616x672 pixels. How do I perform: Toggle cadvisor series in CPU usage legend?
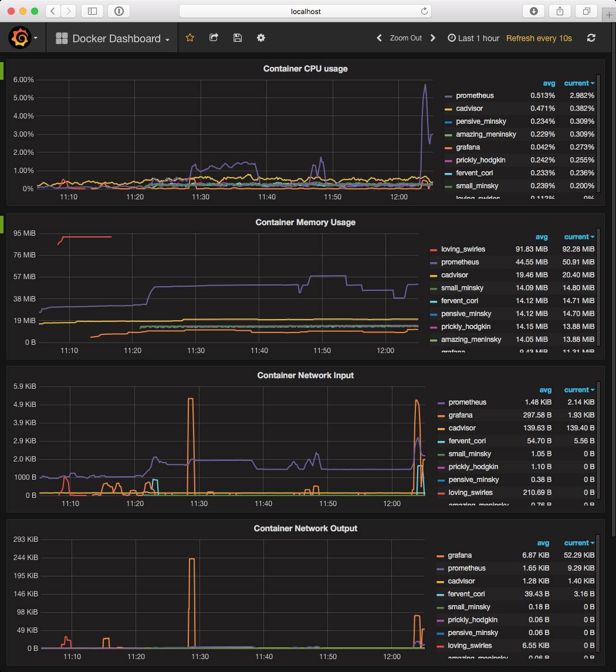click(469, 108)
